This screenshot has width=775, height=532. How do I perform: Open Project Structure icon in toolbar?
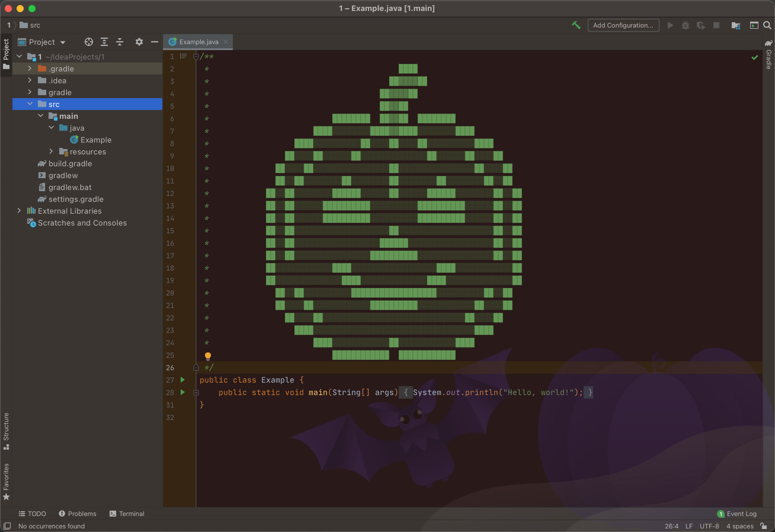click(x=736, y=25)
